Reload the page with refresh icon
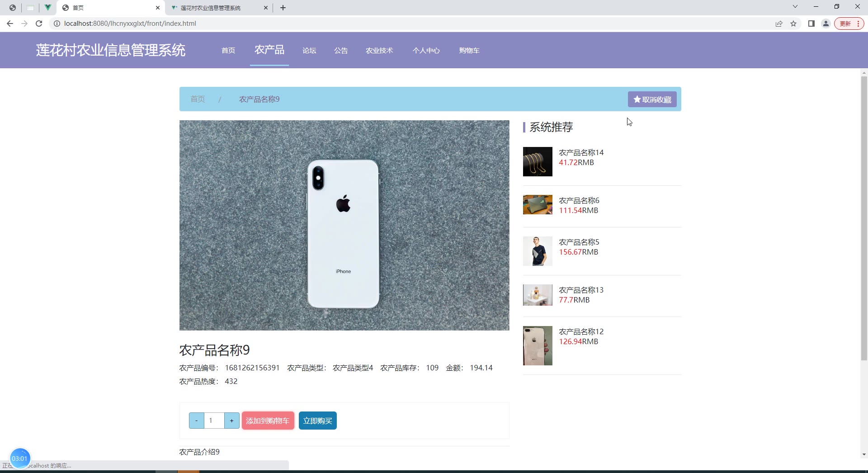 (39, 24)
